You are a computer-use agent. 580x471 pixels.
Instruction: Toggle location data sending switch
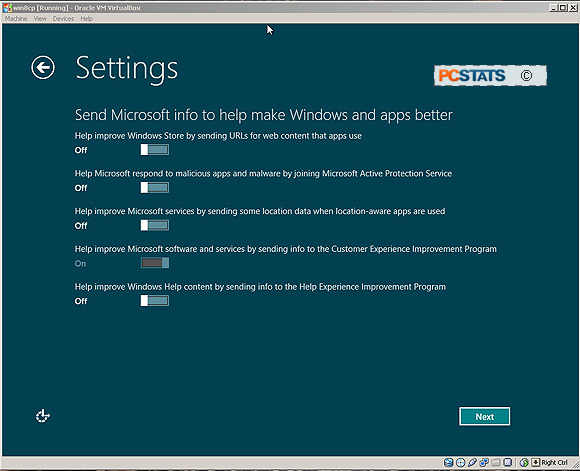(x=155, y=225)
